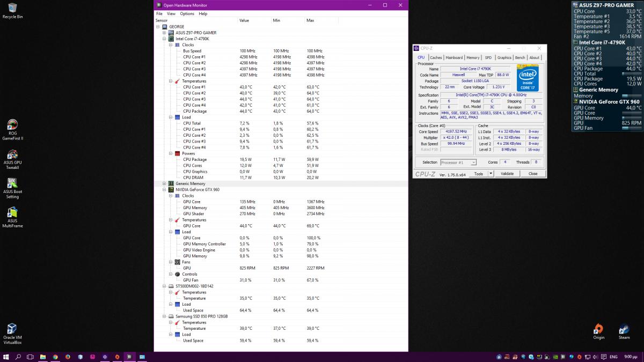This screenshot has height=362, width=644.
Task: Open the Recycle Bin desktop icon
Action: point(12,10)
